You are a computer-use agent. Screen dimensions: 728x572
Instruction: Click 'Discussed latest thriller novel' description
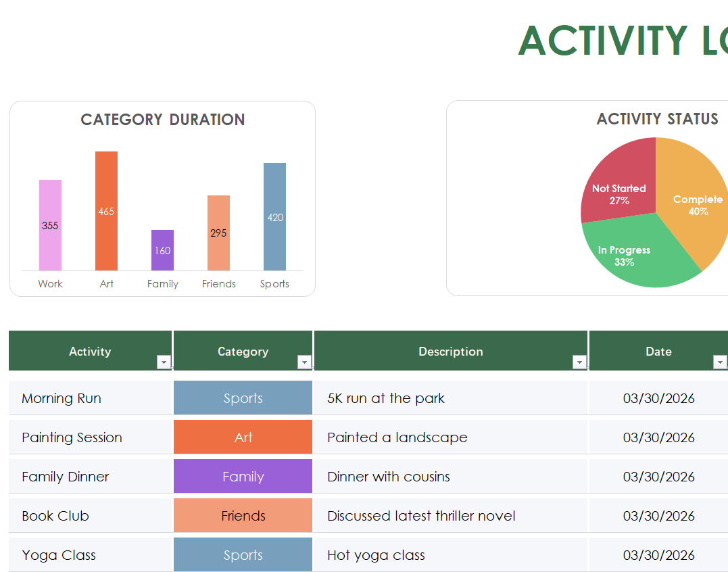point(451,515)
